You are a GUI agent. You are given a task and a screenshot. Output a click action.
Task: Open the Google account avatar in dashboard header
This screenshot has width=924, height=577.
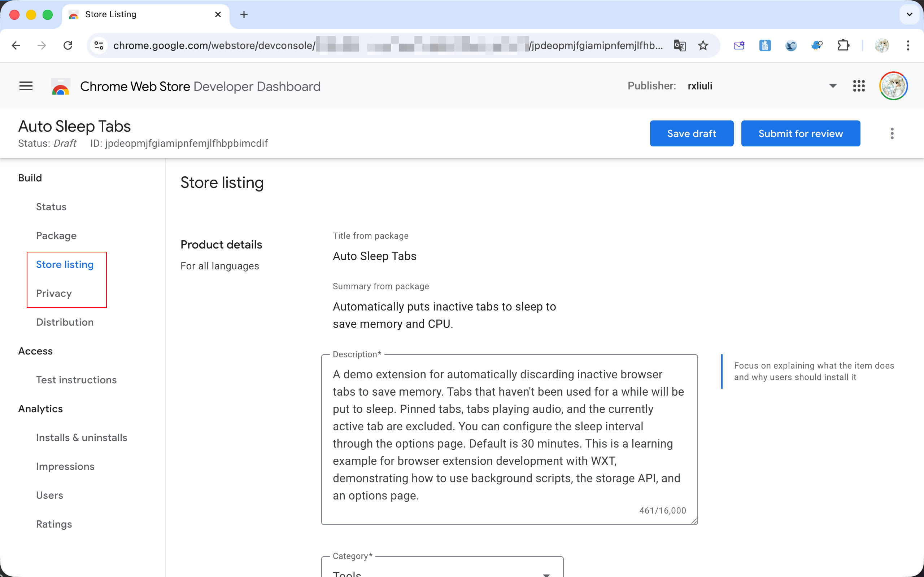[893, 86]
